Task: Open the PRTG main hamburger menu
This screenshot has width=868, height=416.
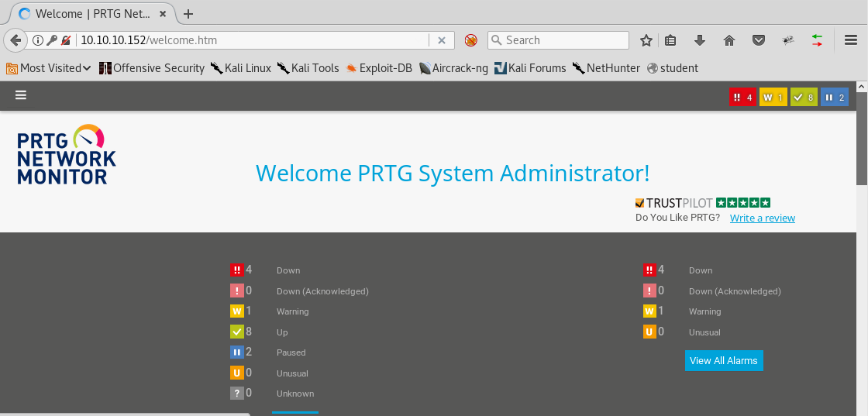Action: 21,95
